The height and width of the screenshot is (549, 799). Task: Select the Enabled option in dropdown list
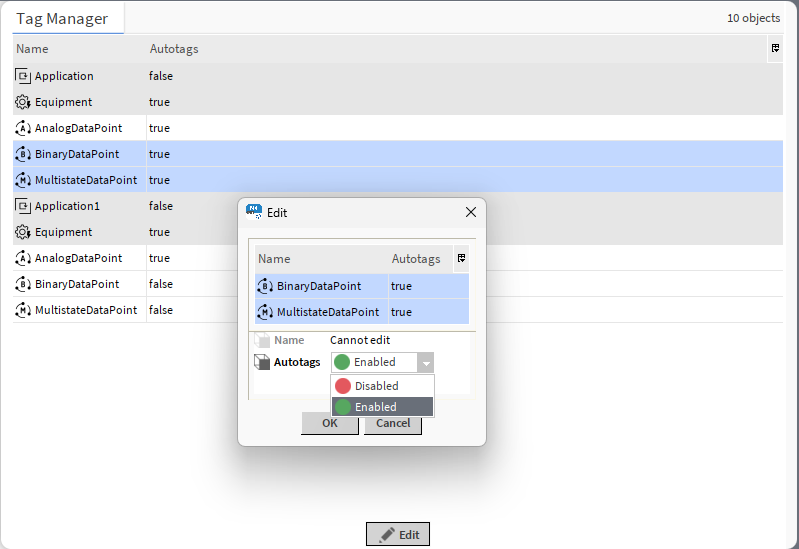(x=376, y=407)
